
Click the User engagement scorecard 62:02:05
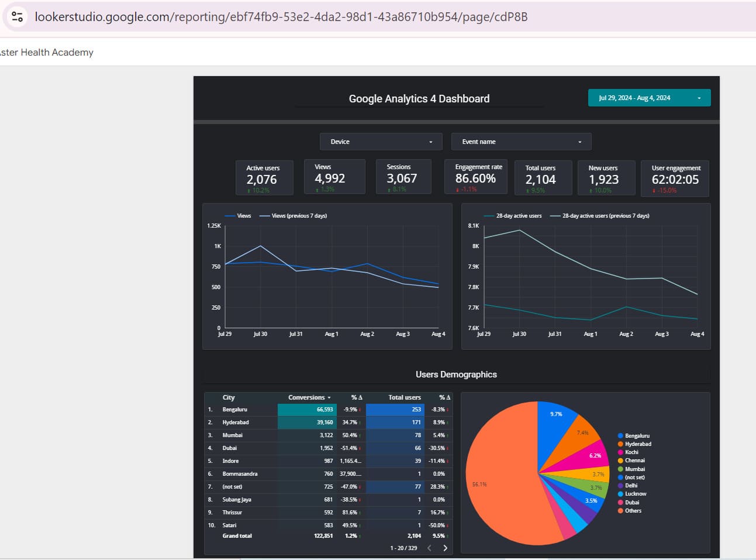coord(675,178)
